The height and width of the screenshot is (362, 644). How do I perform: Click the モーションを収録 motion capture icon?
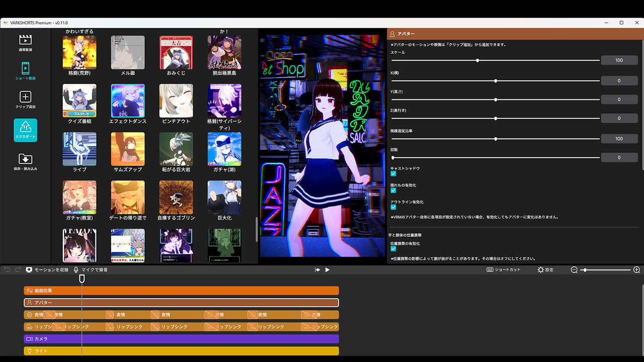pos(29,269)
